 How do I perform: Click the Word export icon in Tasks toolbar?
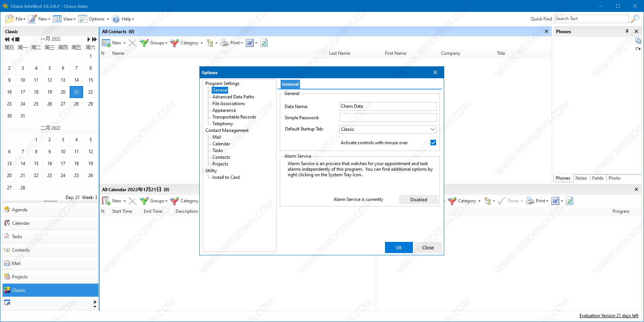(x=555, y=201)
